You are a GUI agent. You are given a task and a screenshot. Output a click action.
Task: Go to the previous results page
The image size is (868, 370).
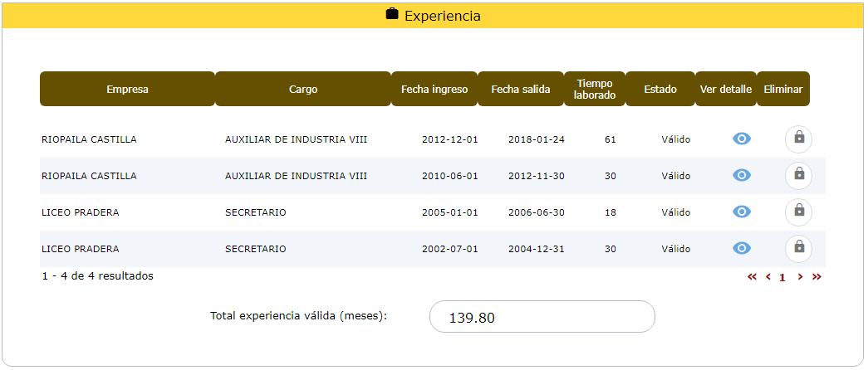coord(768,277)
